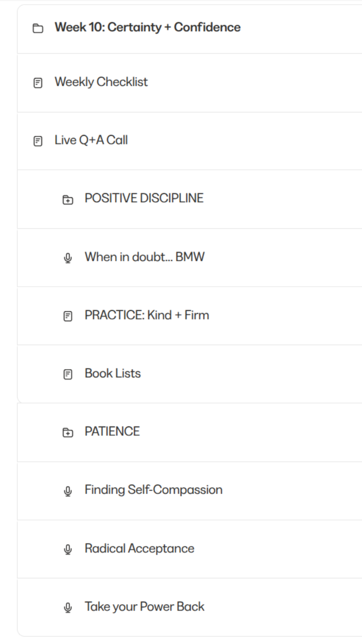Click the Finding Self-Compassion microphone icon
The image size is (362, 644).
click(x=68, y=491)
